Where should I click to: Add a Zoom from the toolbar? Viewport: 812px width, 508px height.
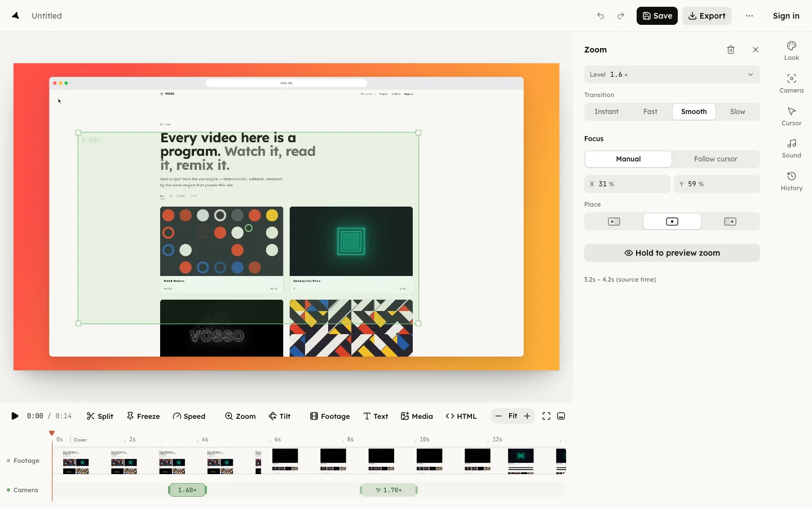[240, 416]
